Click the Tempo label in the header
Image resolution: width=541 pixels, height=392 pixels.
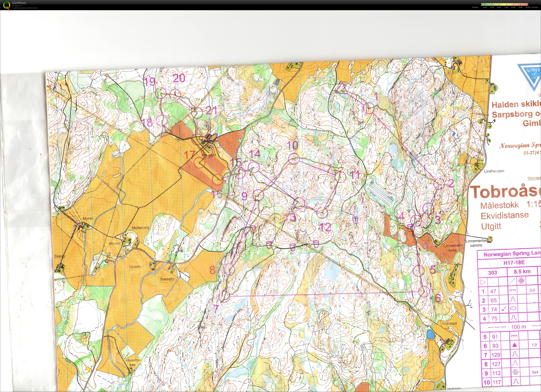click(x=475, y=7)
